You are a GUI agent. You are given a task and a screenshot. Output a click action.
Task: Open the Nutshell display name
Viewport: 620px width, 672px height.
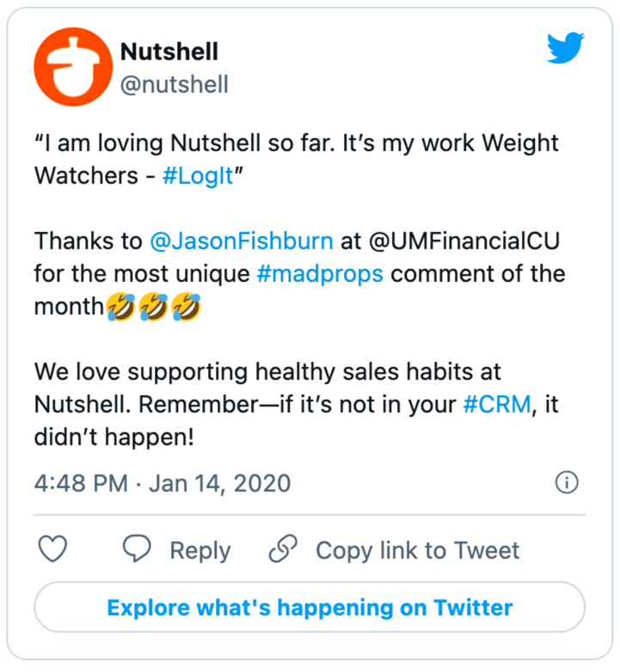click(x=169, y=52)
